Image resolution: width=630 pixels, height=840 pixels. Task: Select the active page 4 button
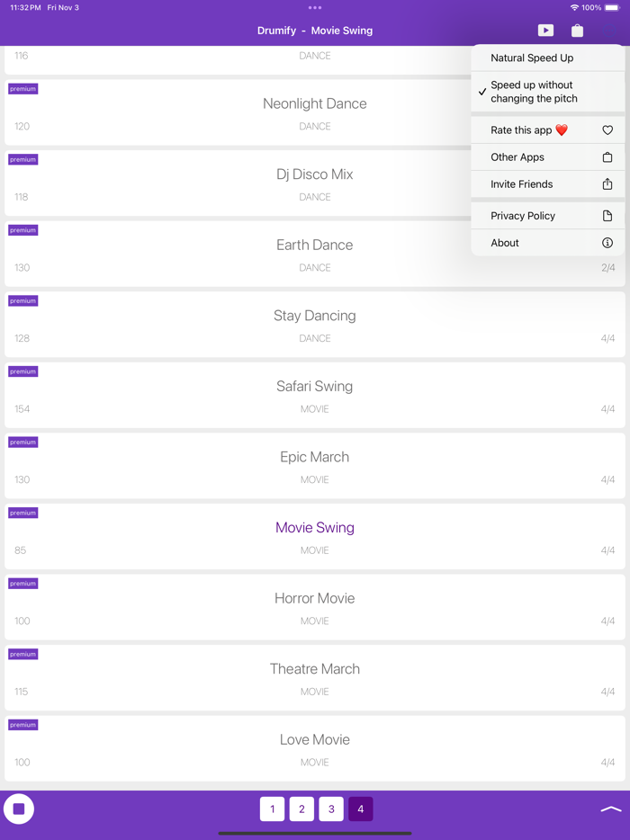[361, 809]
